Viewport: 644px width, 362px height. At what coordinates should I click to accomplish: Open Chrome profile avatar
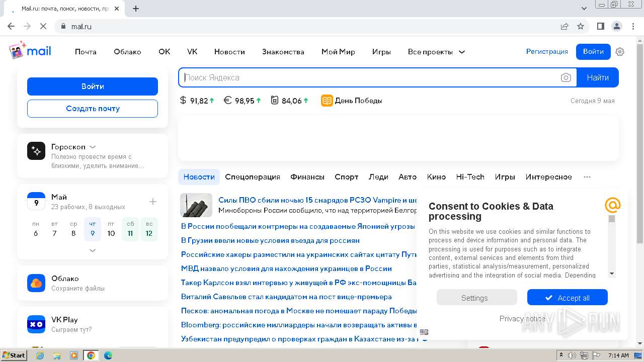pyautogui.click(x=616, y=26)
